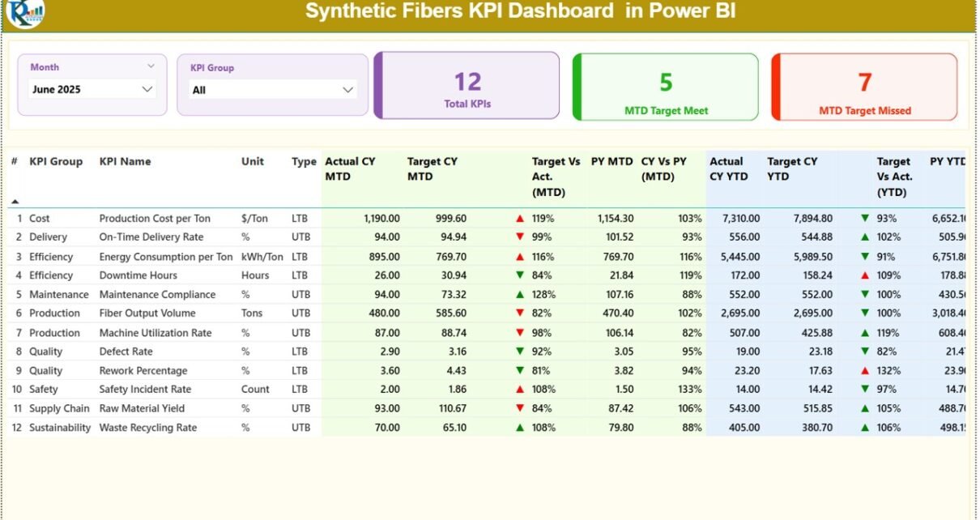
Task: Click green down arrow for Production Cost YTD
Action: pyautogui.click(x=865, y=219)
